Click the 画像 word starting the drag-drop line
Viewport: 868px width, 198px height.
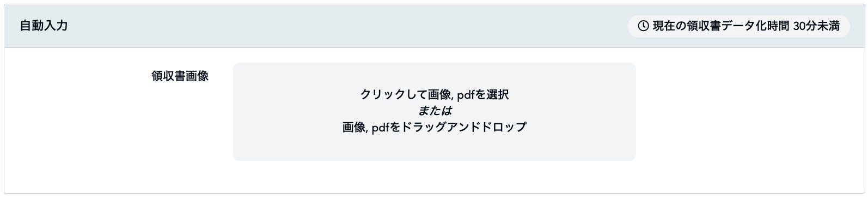354,127
